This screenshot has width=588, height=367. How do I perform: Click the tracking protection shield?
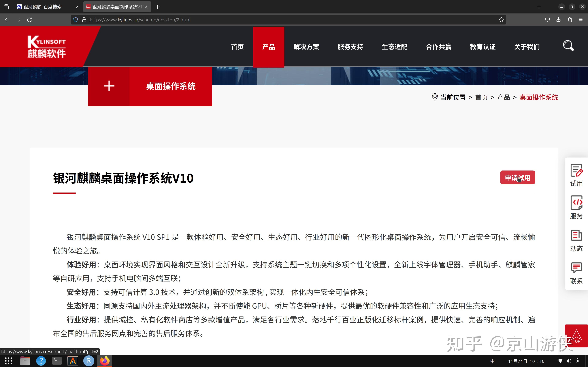75,20
